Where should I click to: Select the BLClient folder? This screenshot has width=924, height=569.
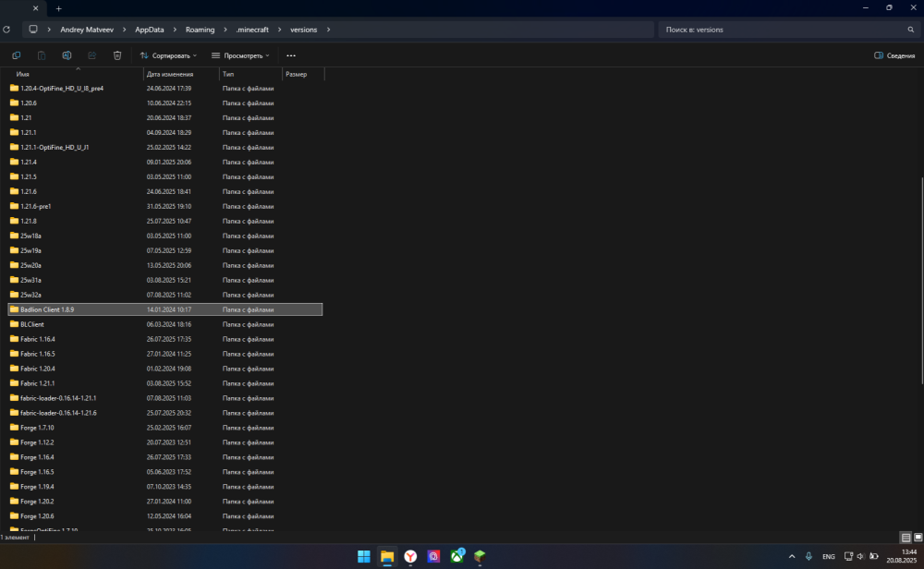click(165, 324)
